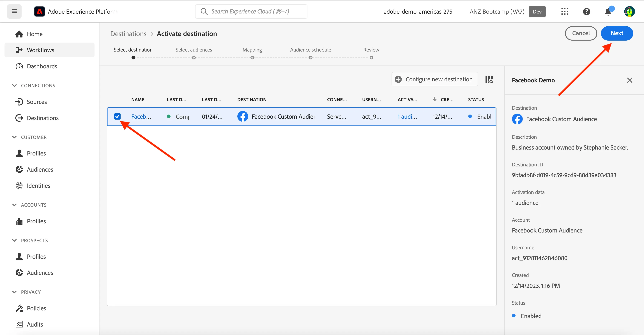
Task: Open the app switcher grid icon
Action: click(x=565, y=11)
